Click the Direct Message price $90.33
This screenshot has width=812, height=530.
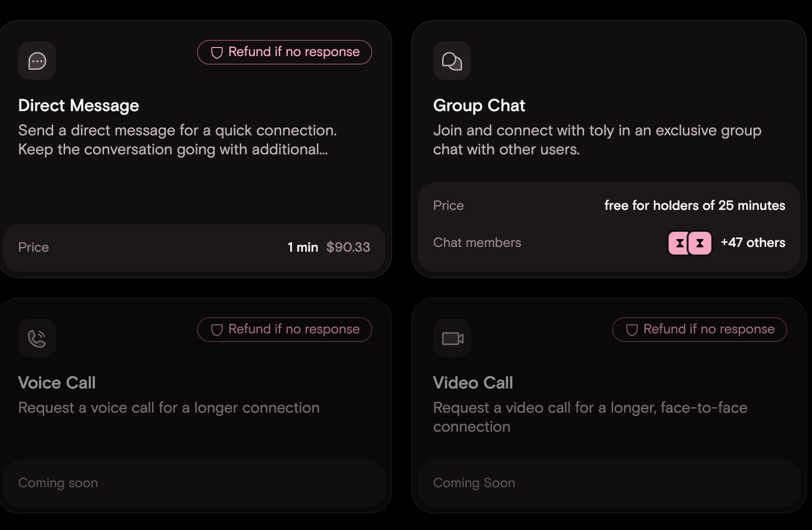point(348,247)
